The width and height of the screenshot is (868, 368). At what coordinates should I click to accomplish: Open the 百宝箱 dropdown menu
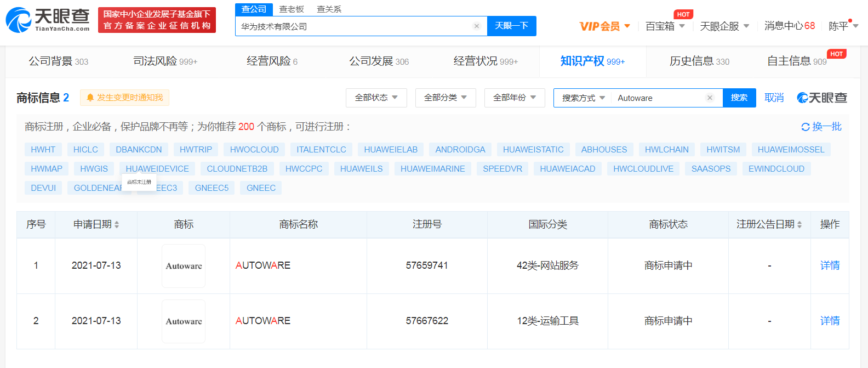click(665, 26)
